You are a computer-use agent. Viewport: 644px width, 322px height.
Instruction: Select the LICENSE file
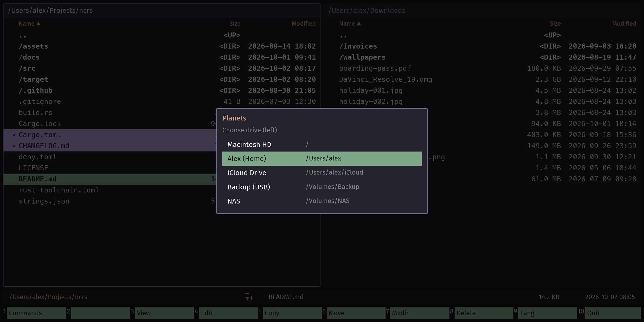(110, 168)
